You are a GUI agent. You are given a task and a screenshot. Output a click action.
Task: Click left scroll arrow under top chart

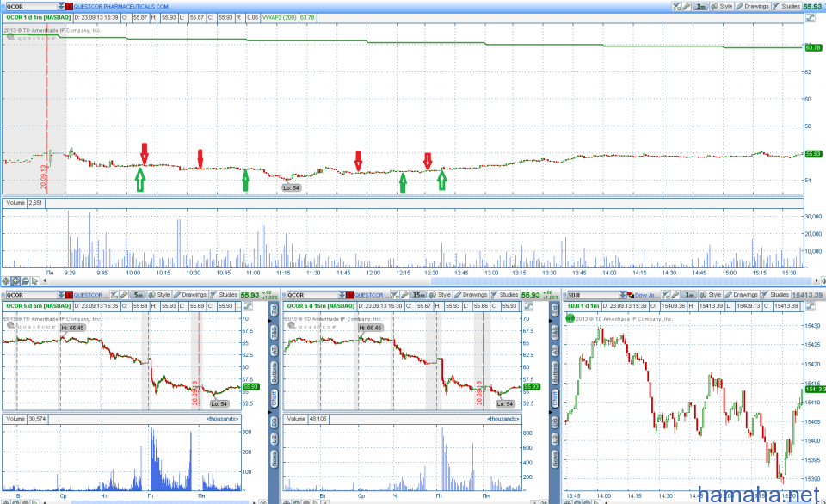click(x=44, y=280)
